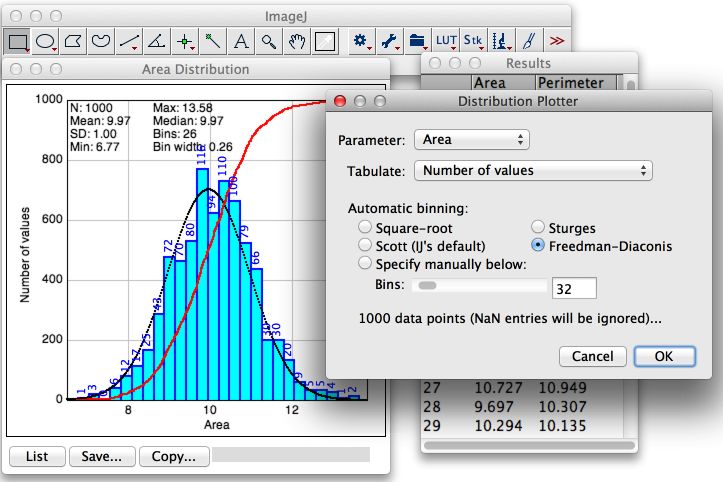Open the Parameter dropdown showing Area
The width and height of the screenshot is (723, 482).
point(472,139)
